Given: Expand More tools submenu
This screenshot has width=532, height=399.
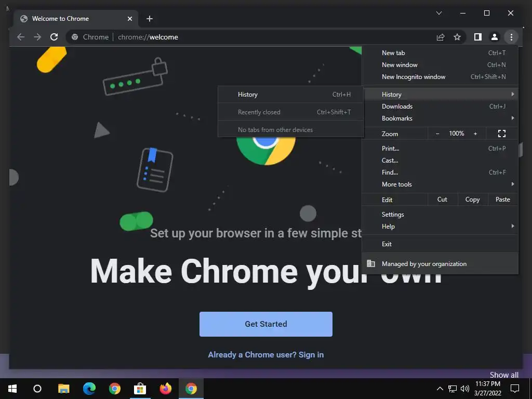Looking at the screenshot, I should tap(440, 184).
